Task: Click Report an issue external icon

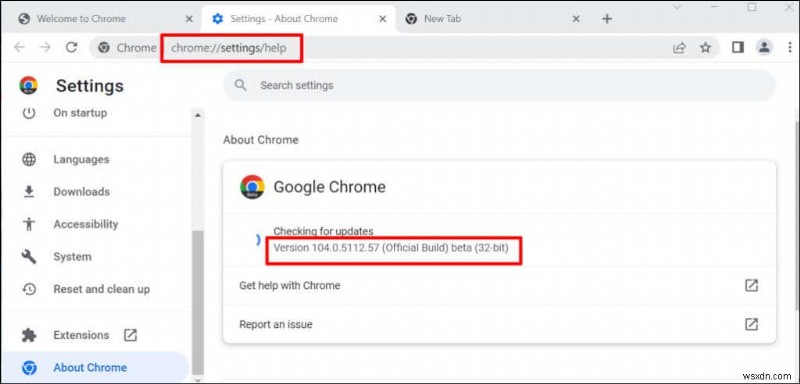Action: [x=751, y=324]
